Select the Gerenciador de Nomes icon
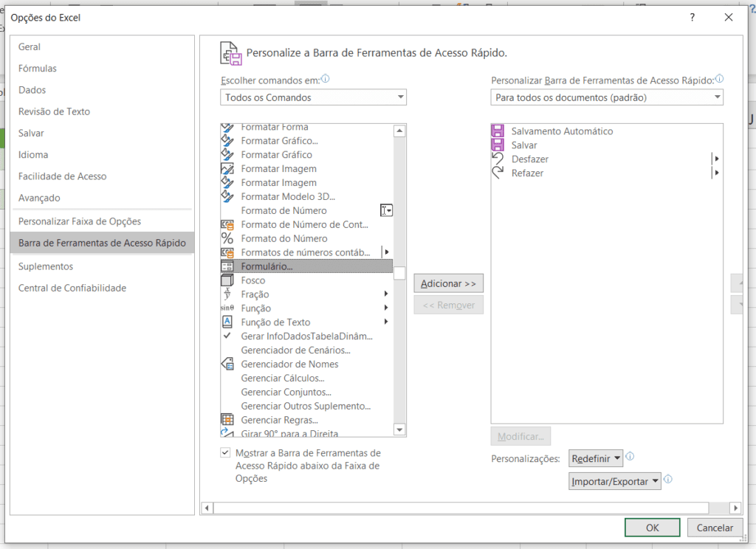 227,364
